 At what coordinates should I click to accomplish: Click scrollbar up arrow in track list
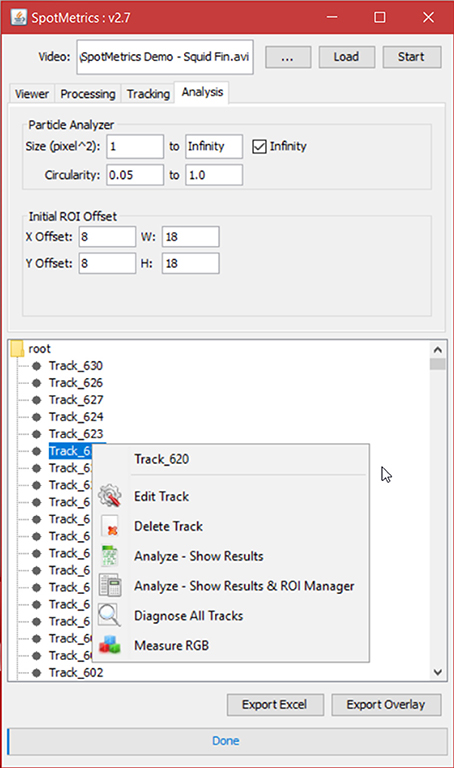point(438,350)
